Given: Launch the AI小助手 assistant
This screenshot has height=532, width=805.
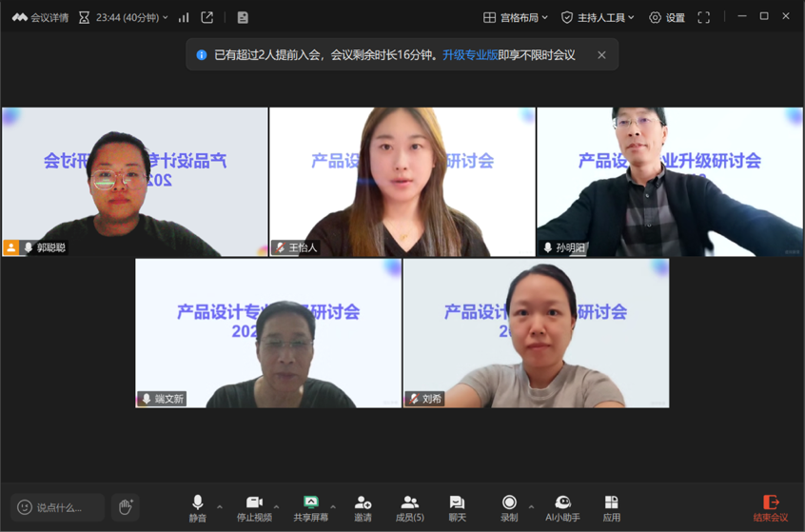Looking at the screenshot, I should point(562,507).
